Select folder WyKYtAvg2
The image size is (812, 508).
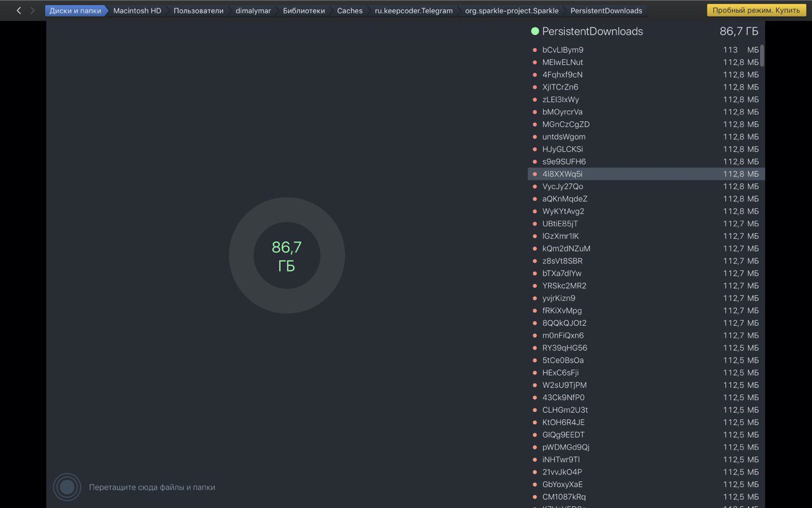646,211
